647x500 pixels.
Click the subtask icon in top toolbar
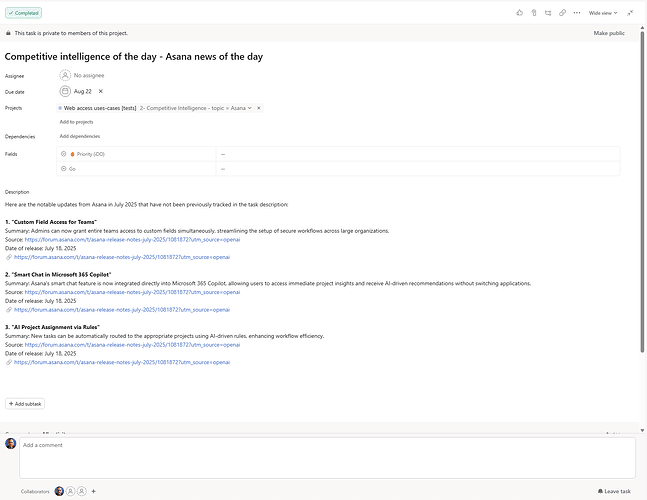click(548, 13)
